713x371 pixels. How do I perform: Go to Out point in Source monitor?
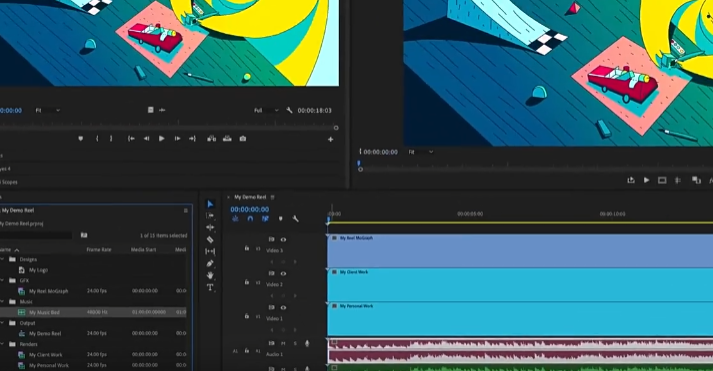192,139
